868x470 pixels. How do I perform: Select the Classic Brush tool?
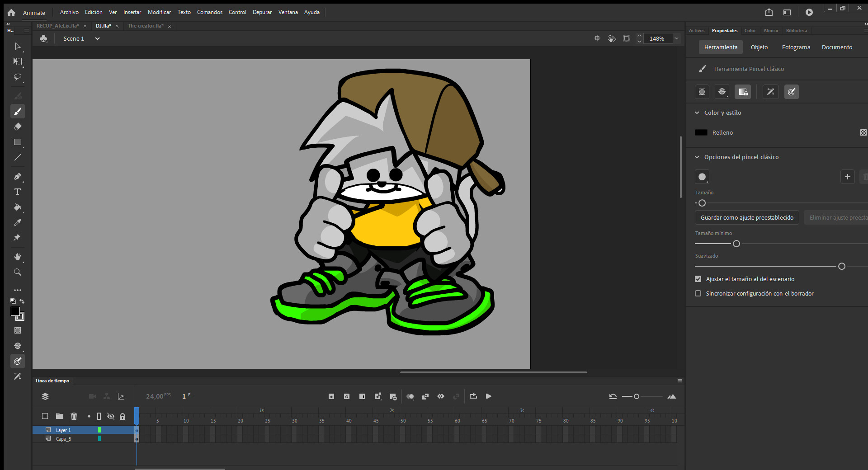tap(18, 111)
